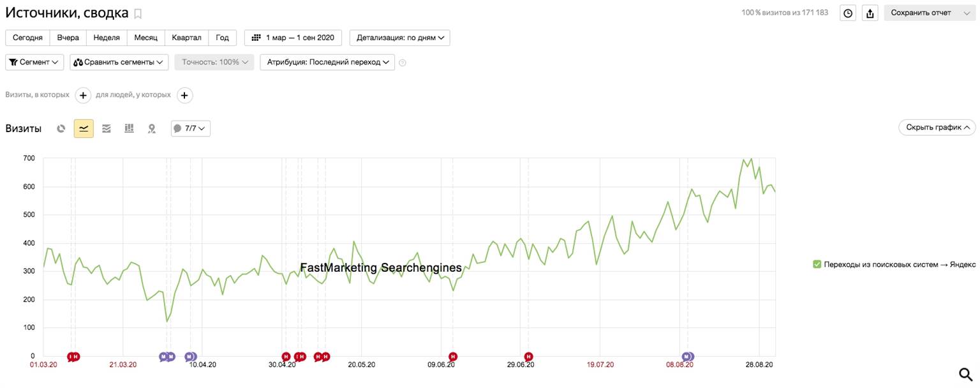Select the line chart view icon

point(84,128)
